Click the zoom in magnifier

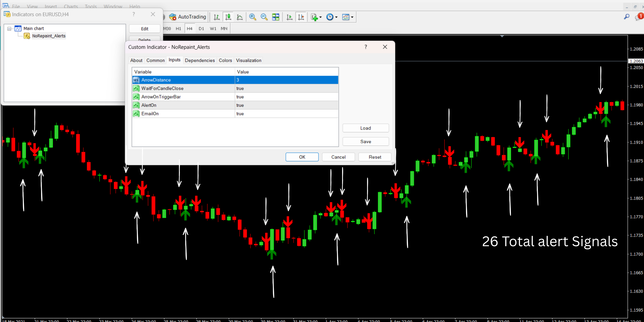coord(252,17)
